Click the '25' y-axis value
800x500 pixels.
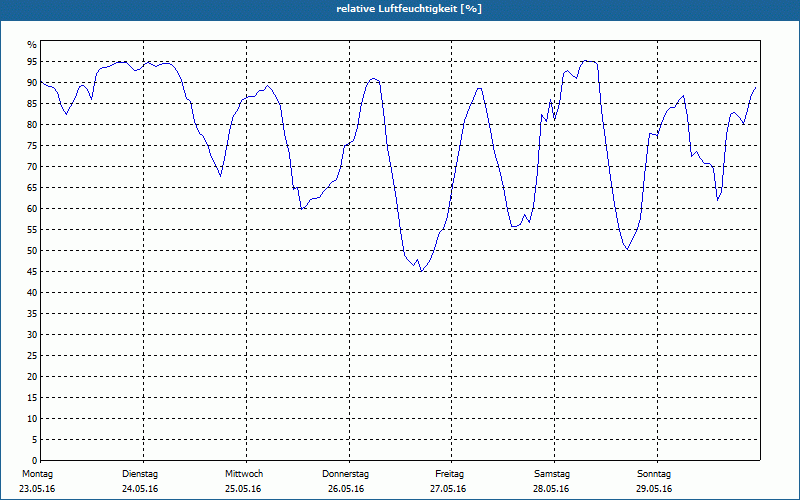(32, 356)
